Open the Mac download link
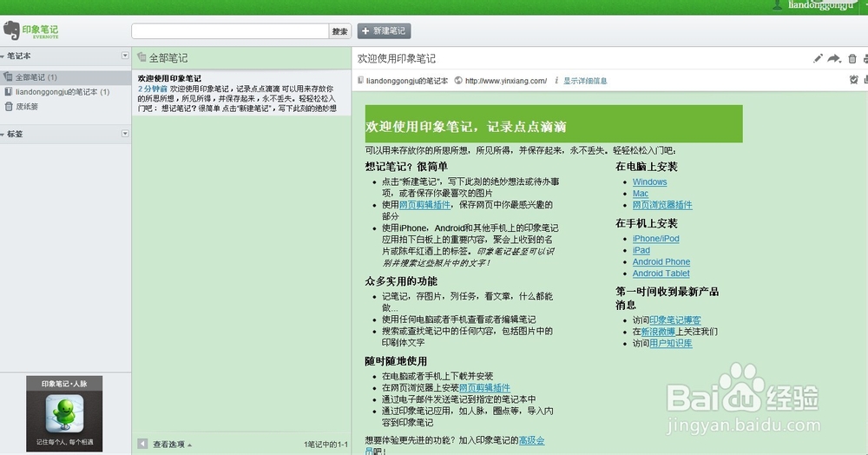The image size is (868, 455). pyautogui.click(x=640, y=193)
